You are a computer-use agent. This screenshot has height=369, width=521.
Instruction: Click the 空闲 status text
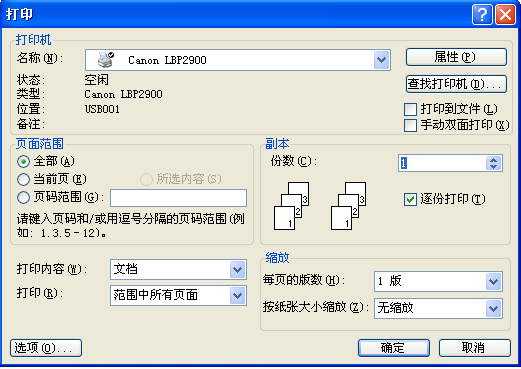click(x=96, y=80)
